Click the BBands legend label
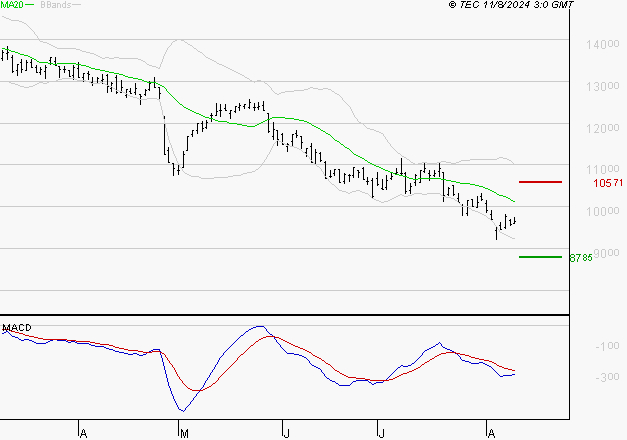Viewport: 627px width, 440px height. pos(56,5)
